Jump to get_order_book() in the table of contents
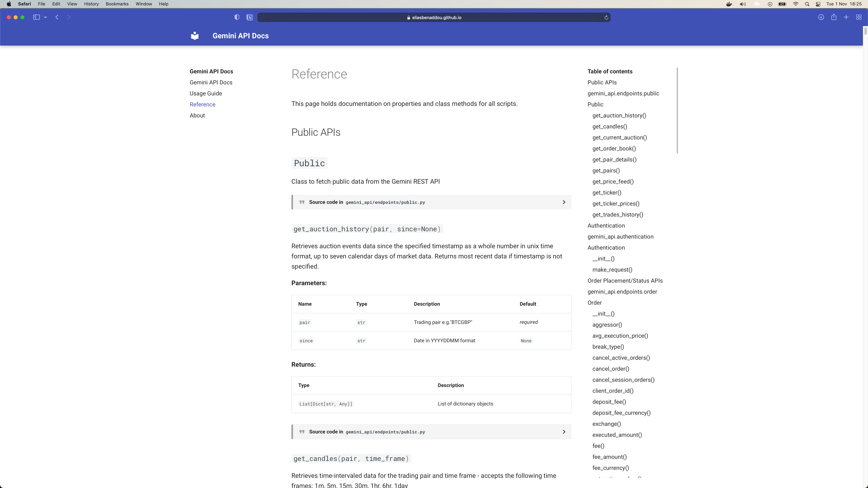This screenshot has height=488, width=868. [614, 149]
